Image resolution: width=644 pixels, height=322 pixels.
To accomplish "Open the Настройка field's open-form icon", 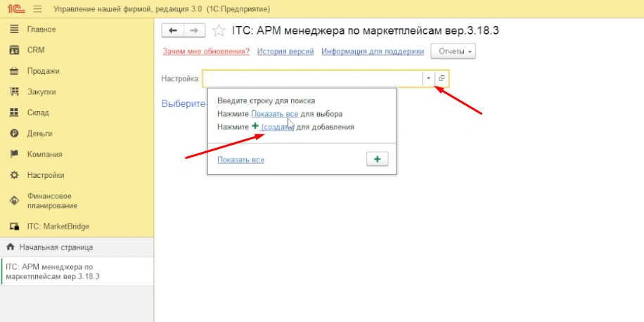I will point(442,78).
